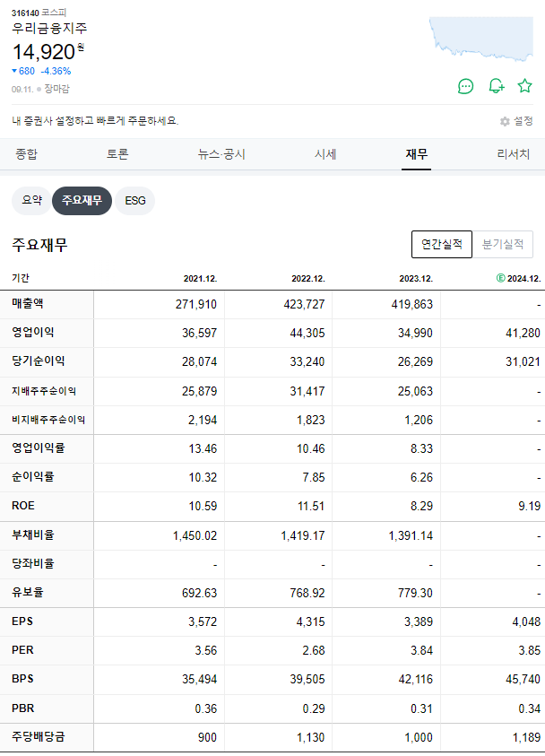The height and width of the screenshot is (756, 545).
Task: Click the 지배주주순이익 row label
Action: point(44,391)
